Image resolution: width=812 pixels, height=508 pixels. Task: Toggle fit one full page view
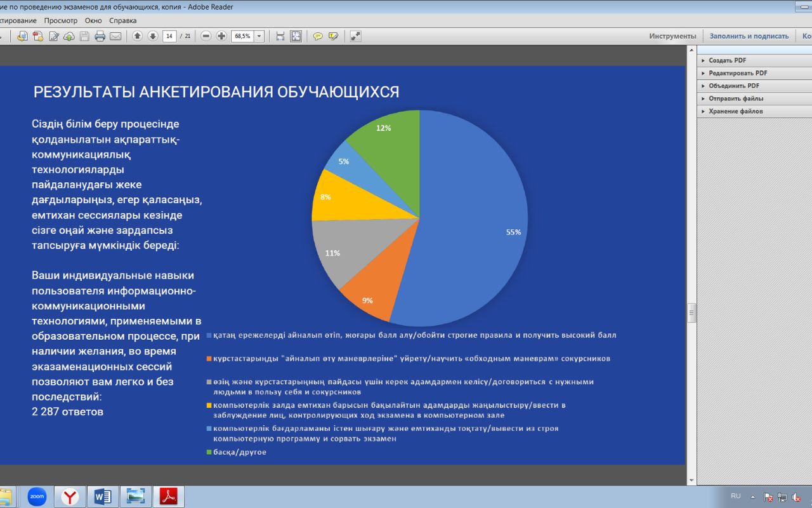(x=296, y=36)
